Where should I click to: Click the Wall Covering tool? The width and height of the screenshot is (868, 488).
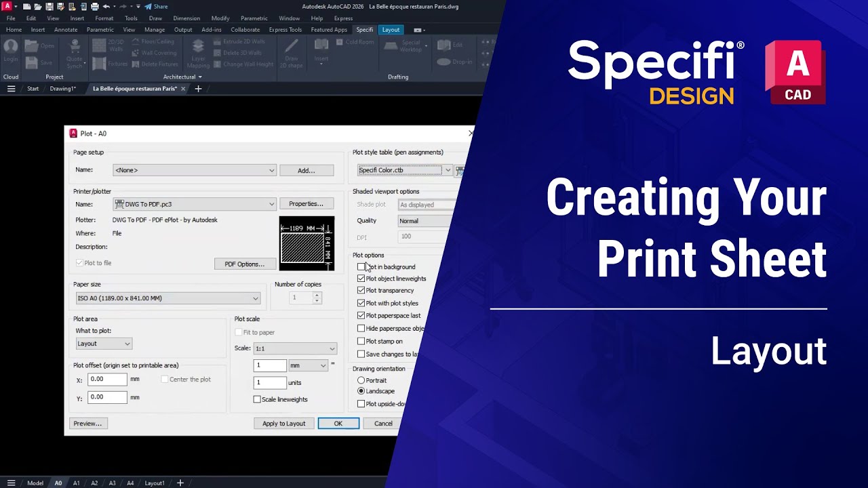tap(154, 53)
